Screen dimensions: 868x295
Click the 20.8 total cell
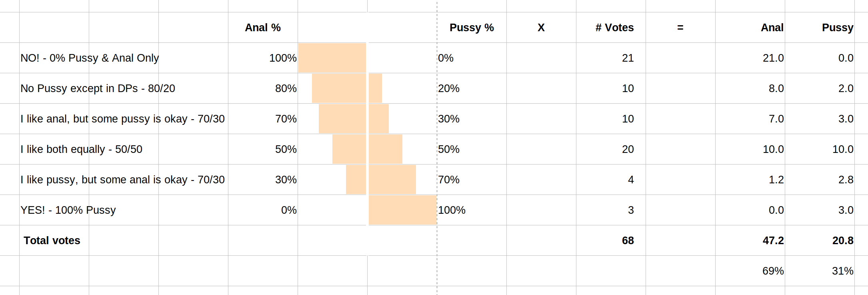click(842, 241)
